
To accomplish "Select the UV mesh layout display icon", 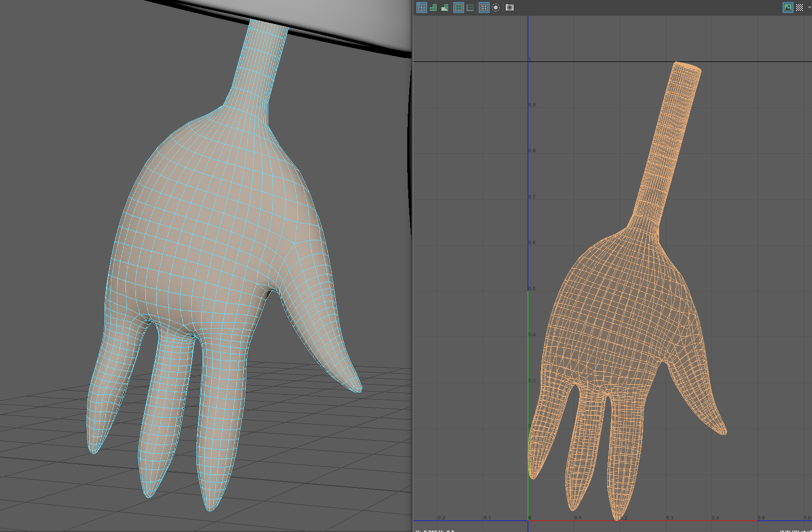I will (x=421, y=7).
